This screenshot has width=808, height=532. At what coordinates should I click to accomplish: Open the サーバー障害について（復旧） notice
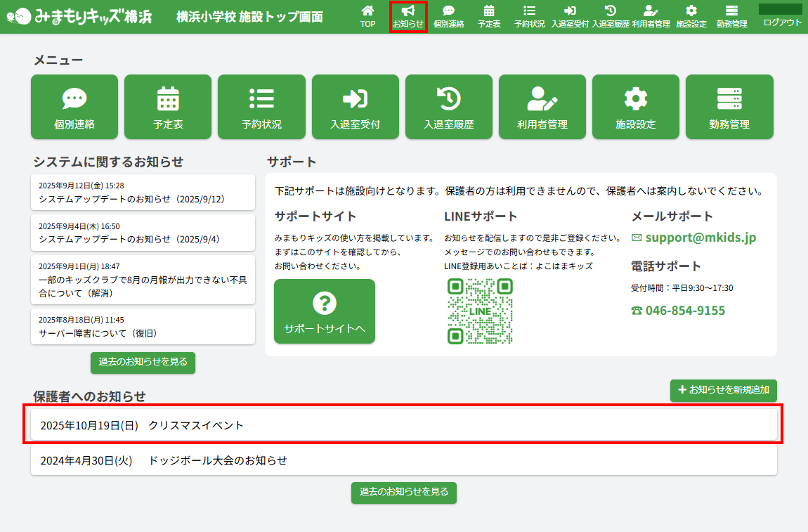[x=143, y=326]
